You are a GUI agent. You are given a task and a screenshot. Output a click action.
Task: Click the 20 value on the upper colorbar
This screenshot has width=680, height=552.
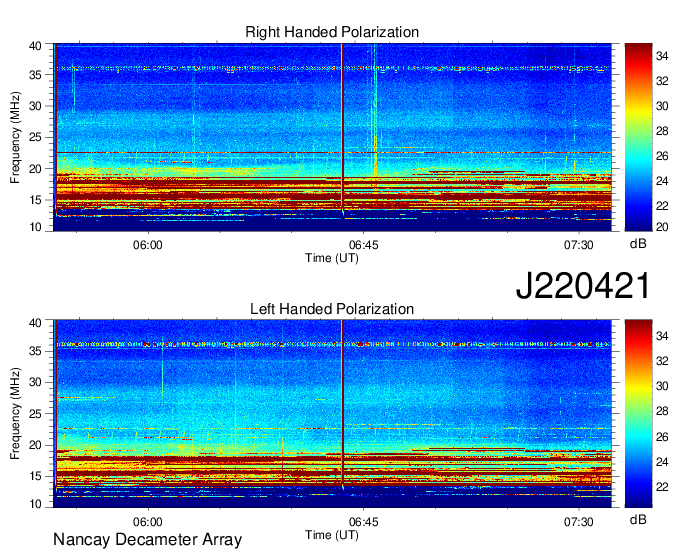click(662, 226)
